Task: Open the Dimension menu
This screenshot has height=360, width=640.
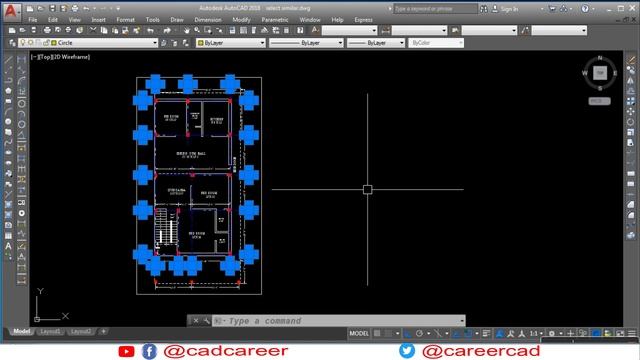Action: tap(208, 20)
